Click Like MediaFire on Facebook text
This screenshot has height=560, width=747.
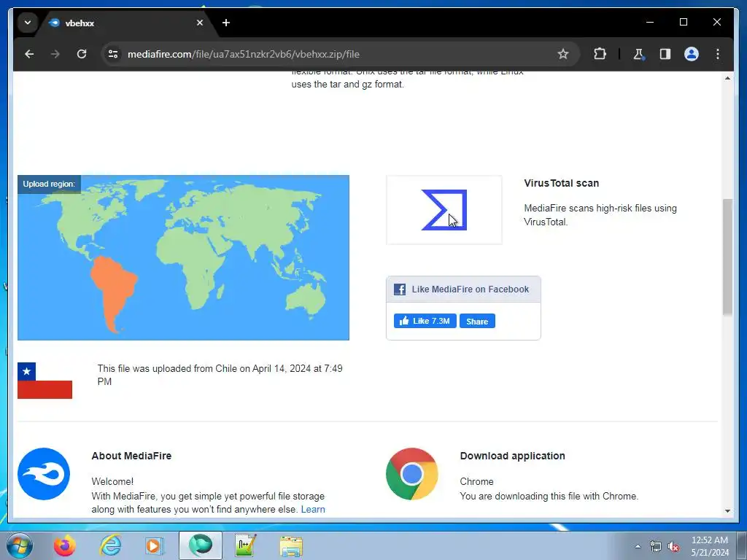click(471, 289)
